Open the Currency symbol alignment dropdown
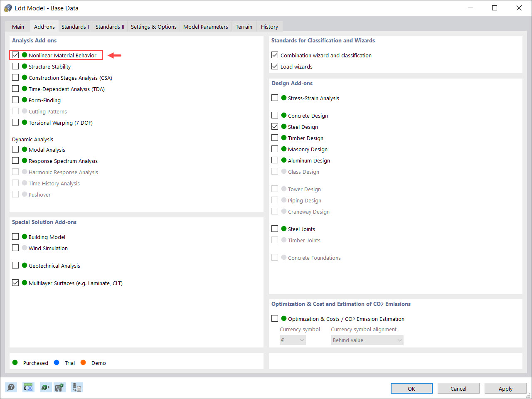532x399 pixels. tap(367, 340)
